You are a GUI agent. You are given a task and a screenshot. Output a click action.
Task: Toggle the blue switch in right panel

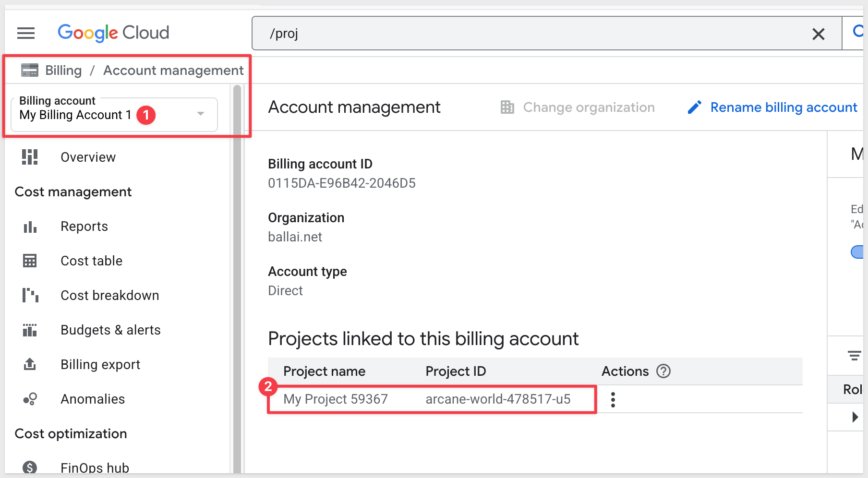(857, 252)
